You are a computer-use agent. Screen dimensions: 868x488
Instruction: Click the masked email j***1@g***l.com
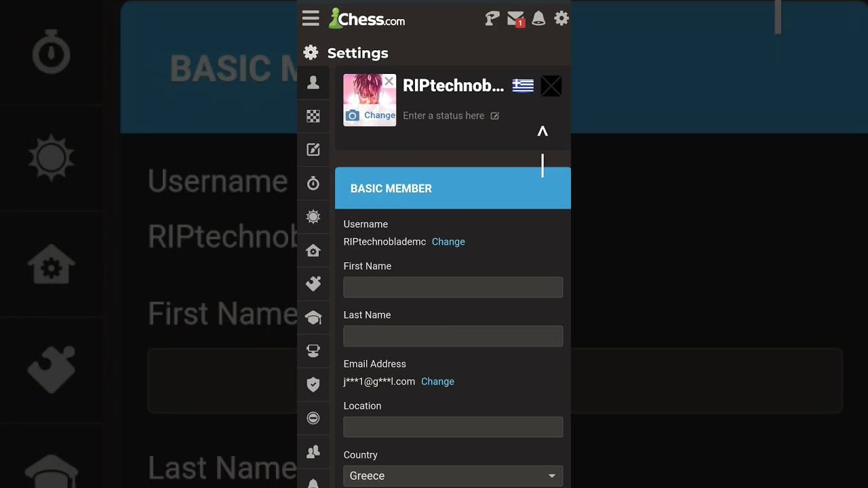point(379,382)
